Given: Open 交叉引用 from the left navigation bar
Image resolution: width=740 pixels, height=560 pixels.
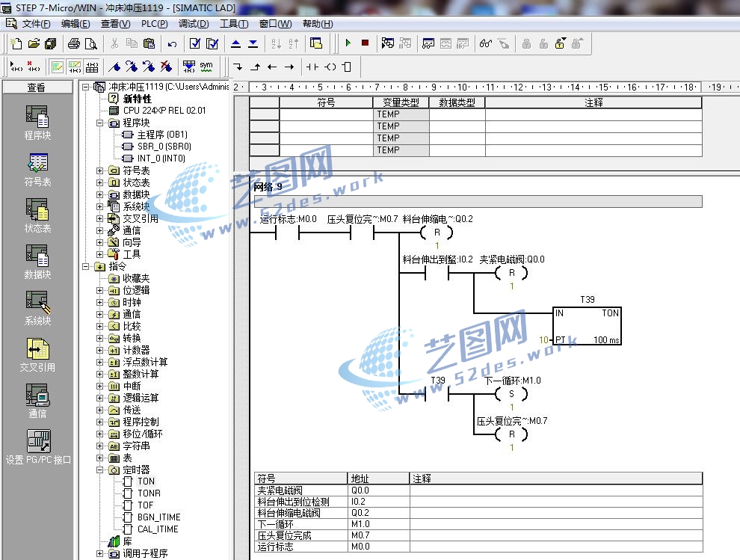Looking at the screenshot, I should (37, 355).
